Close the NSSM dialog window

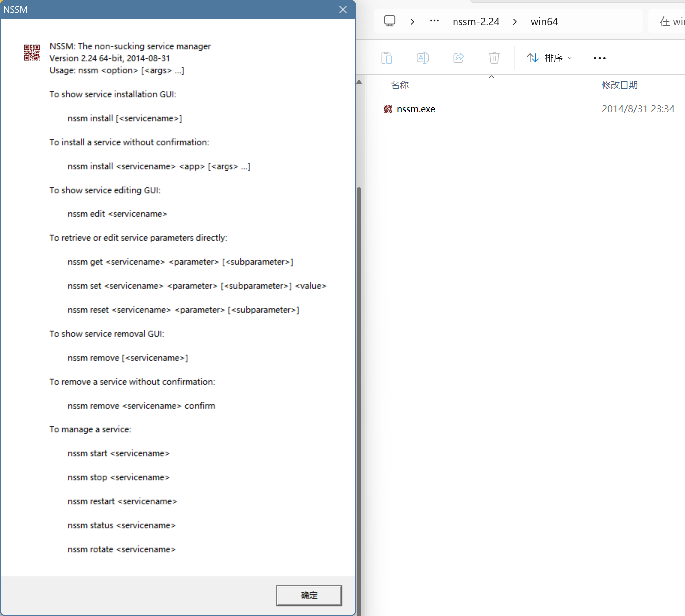click(x=343, y=10)
